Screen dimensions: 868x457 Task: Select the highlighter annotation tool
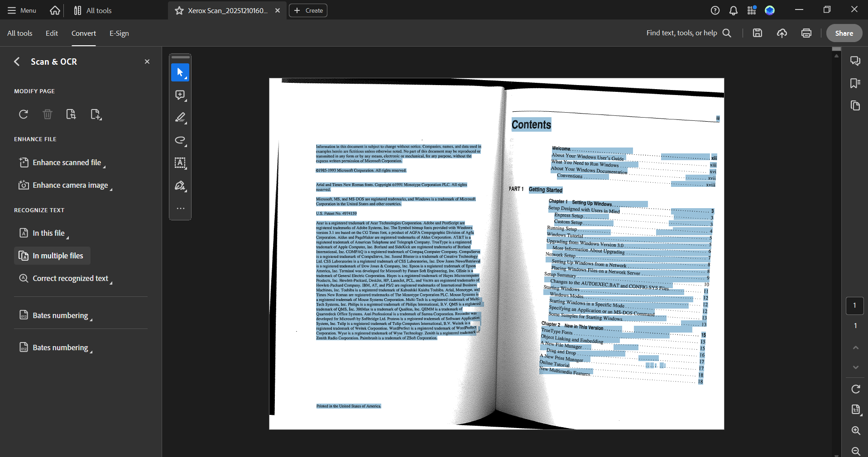pos(180,118)
